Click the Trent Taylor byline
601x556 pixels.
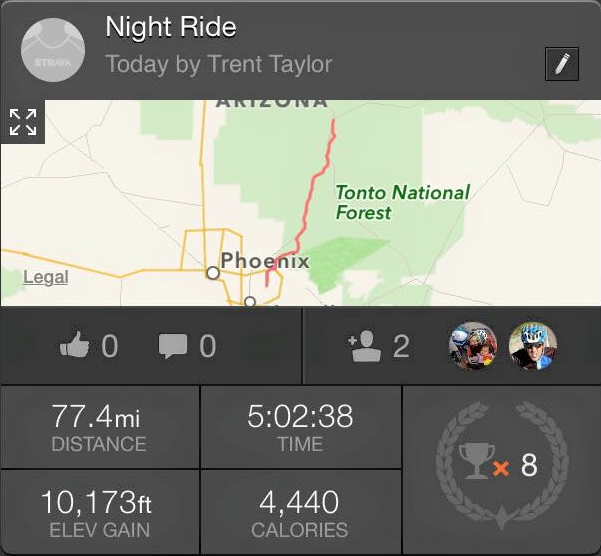pos(218,65)
